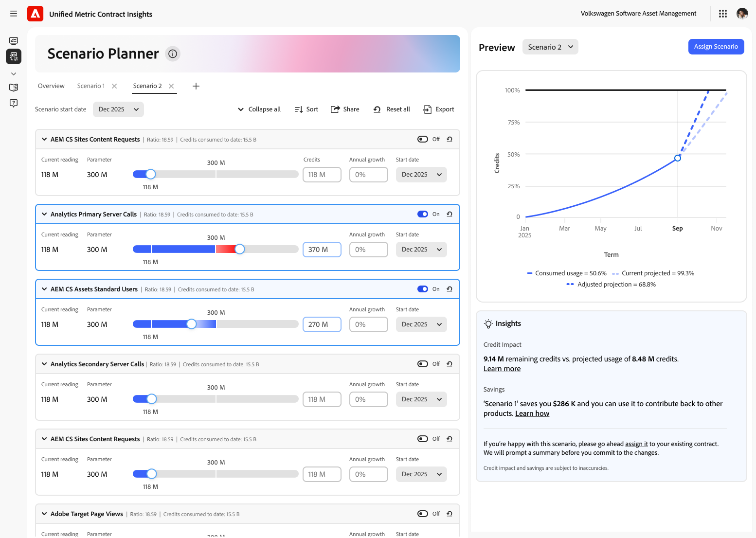
Task: Toggle on Adobe Target Page Views
Action: point(423,514)
